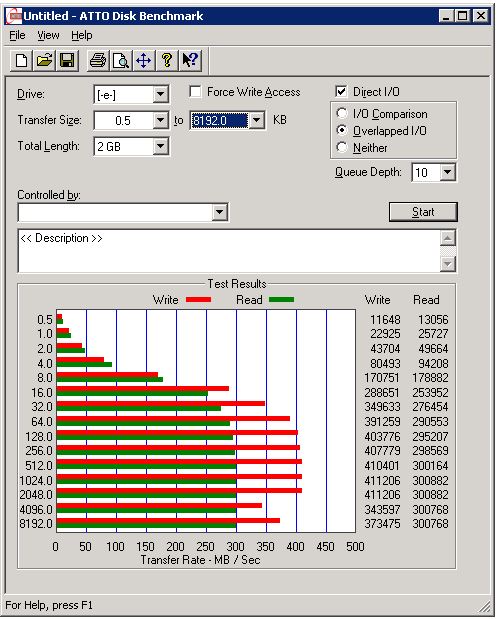Click write value 343597
The image size is (497, 619).
[x=382, y=510]
